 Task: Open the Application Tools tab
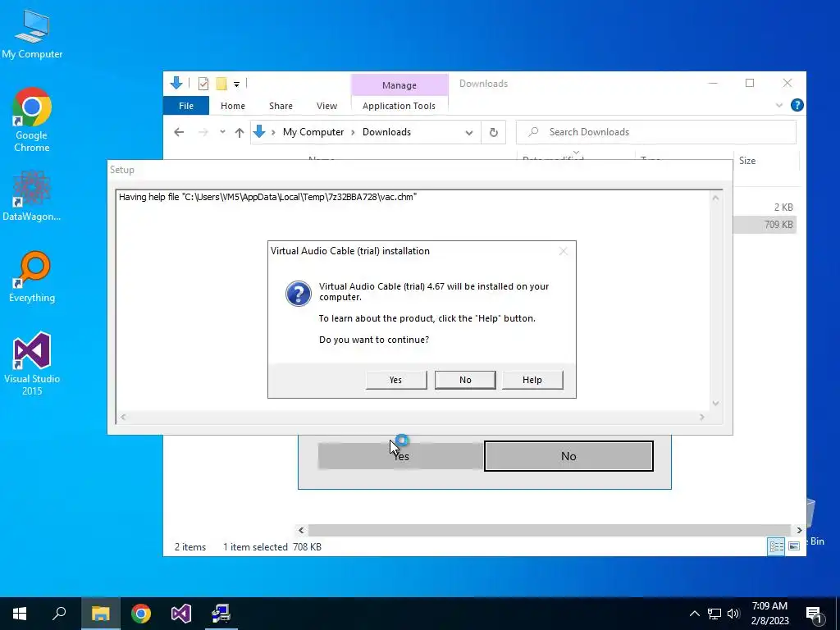click(399, 106)
